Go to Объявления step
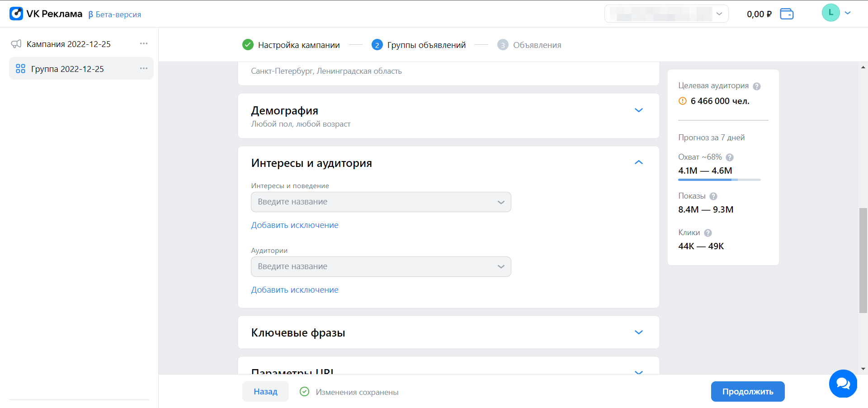The height and width of the screenshot is (408, 868). tap(537, 45)
